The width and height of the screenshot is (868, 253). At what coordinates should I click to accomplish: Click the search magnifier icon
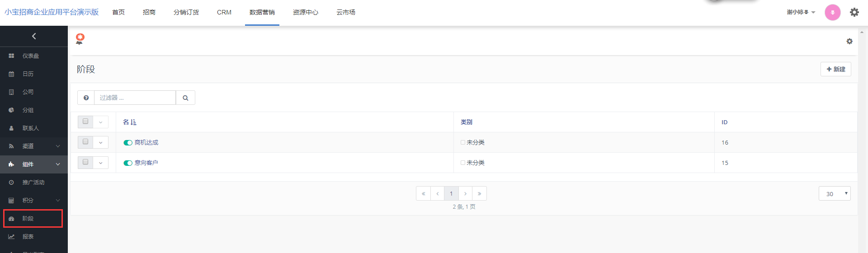pos(185,98)
